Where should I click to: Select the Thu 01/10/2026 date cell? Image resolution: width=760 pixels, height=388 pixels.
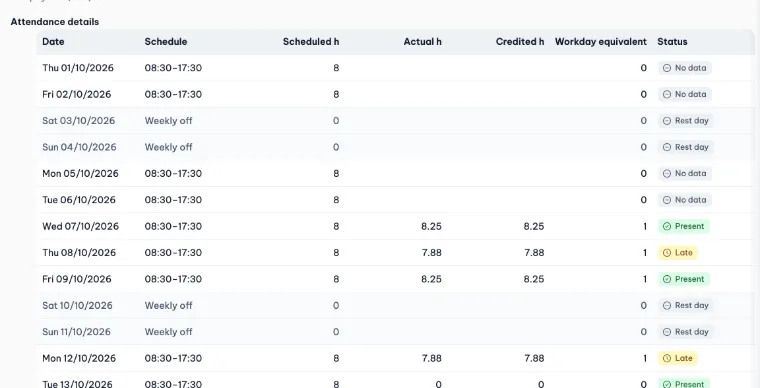[x=78, y=68]
